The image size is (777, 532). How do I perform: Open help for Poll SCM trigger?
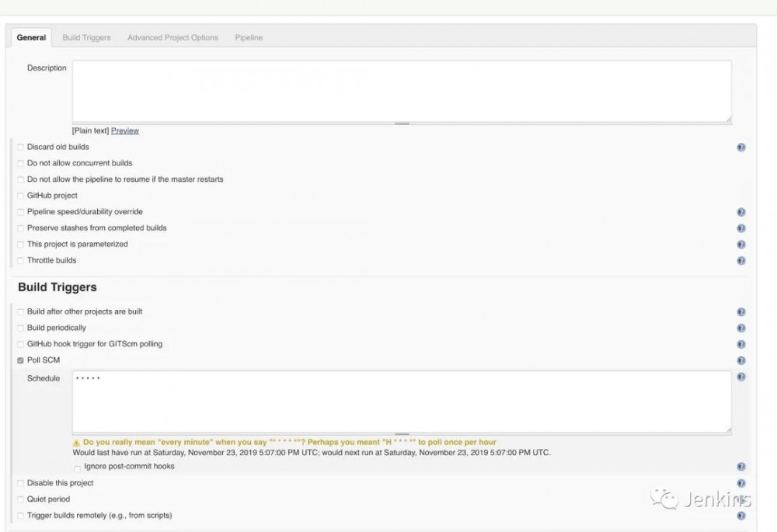pyautogui.click(x=741, y=360)
